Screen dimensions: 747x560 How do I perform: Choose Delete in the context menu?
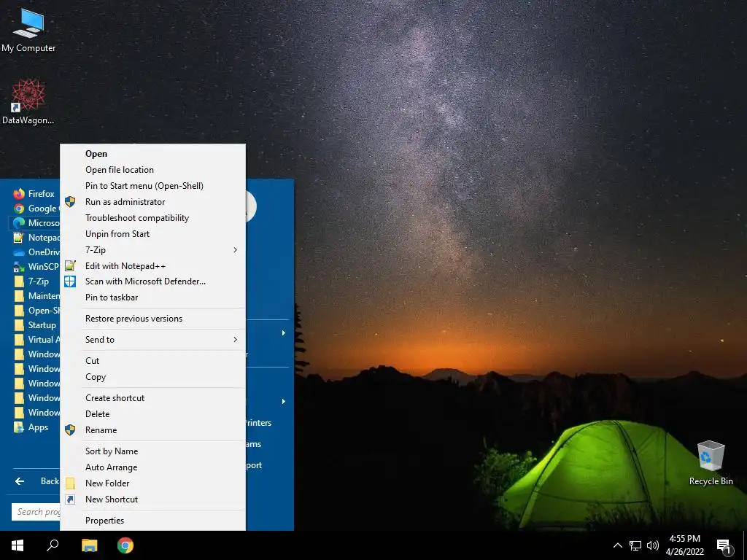point(153,414)
